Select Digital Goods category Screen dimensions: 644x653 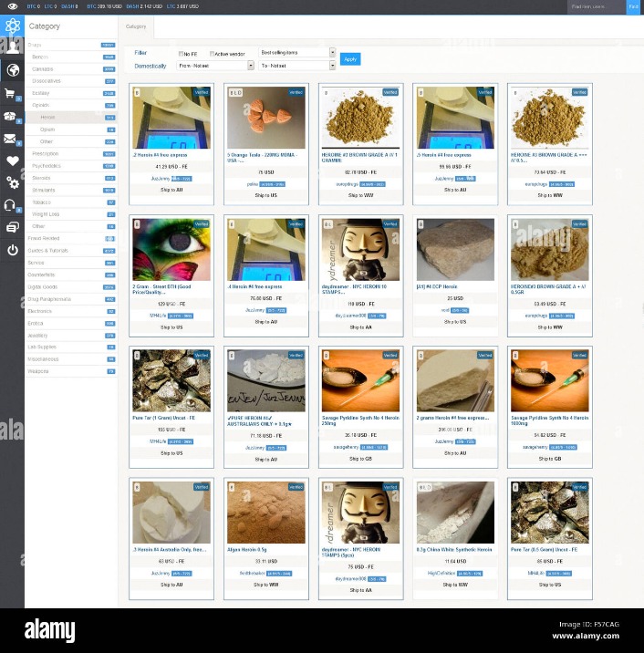[71, 287]
